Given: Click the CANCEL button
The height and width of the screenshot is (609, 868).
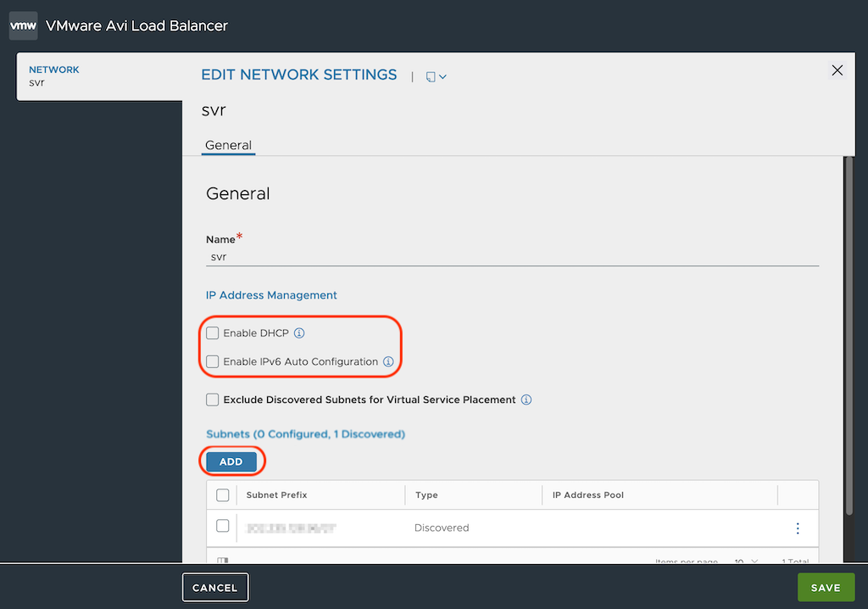Looking at the screenshot, I should pyautogui.click(x=215, y=587).
